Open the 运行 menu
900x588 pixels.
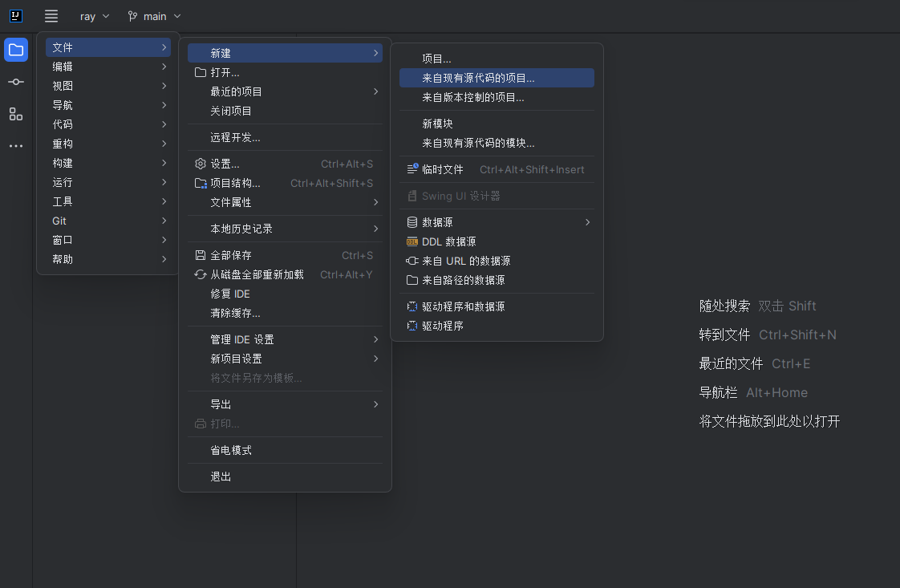[108, 182]
